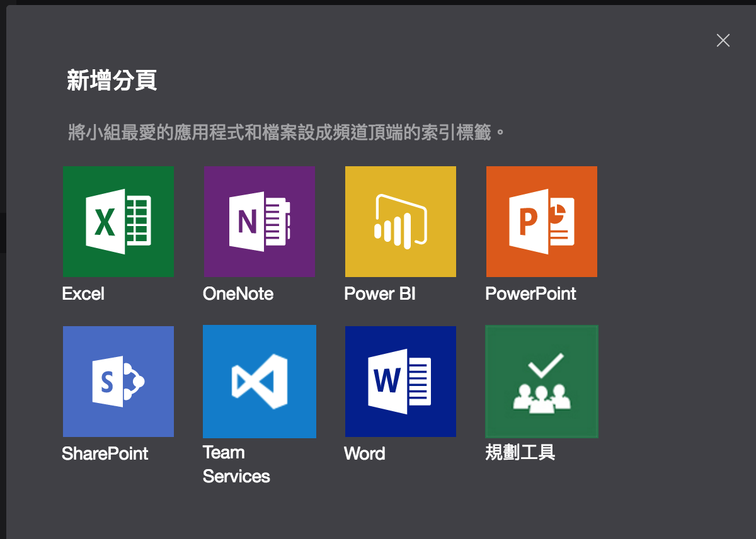The width and height of the screenshot is (756, 539).
Task: Click the OneNote label text
Action: (x=238, y=294)
